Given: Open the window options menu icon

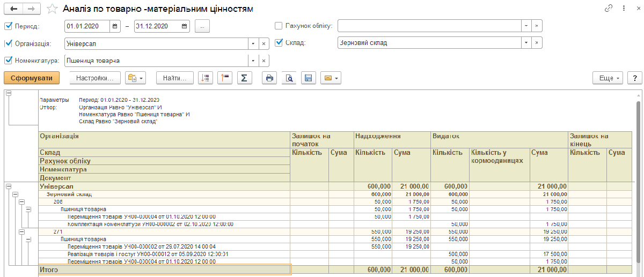Looking at the screenshot, I should (x=623, y=9).
